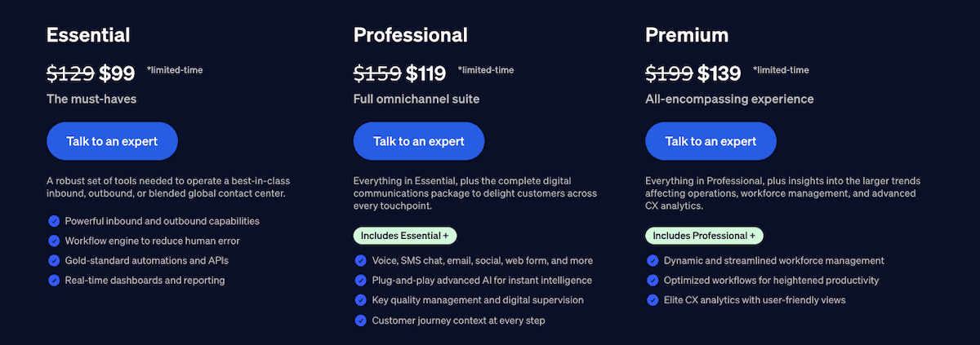The image size is (980, 345).
Task: Click checkmark icon next to Optimized workflows feature
Action: coord(653,281)
